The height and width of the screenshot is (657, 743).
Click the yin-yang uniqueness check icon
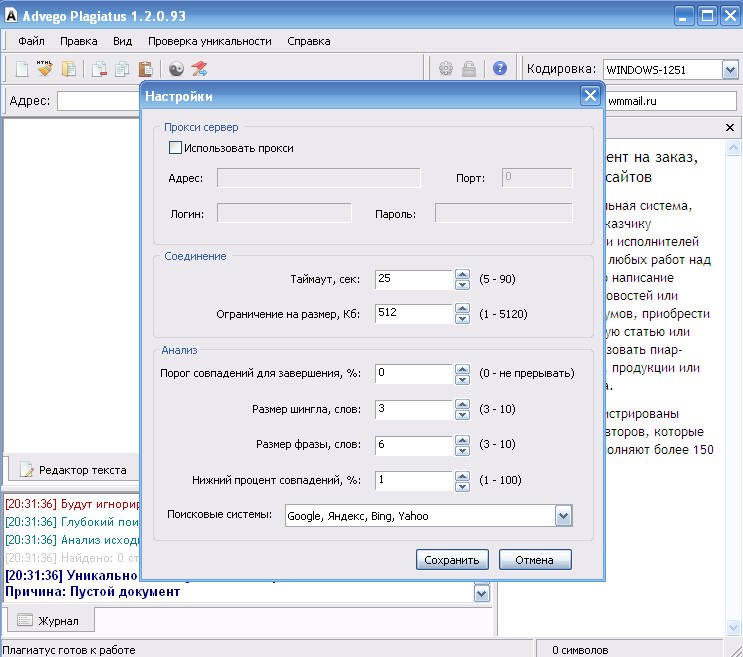point(176,69)
